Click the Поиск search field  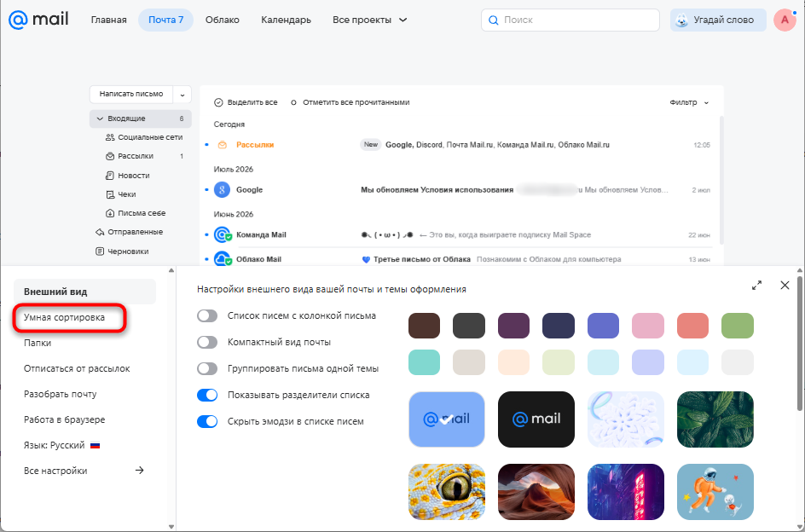click(570, 20)
